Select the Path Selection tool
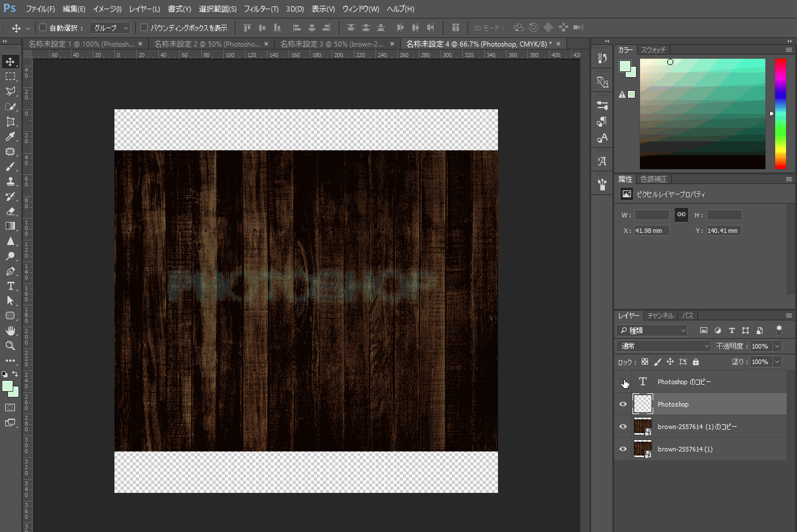This screenshot has height=532, width=797. pos(10,301)
